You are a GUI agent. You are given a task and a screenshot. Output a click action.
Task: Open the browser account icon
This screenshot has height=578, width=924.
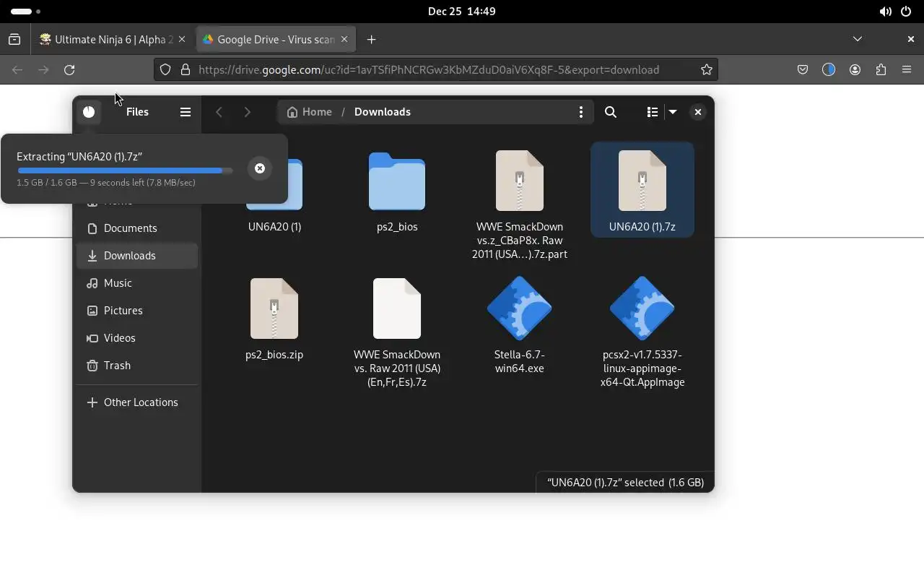[855, 70]
